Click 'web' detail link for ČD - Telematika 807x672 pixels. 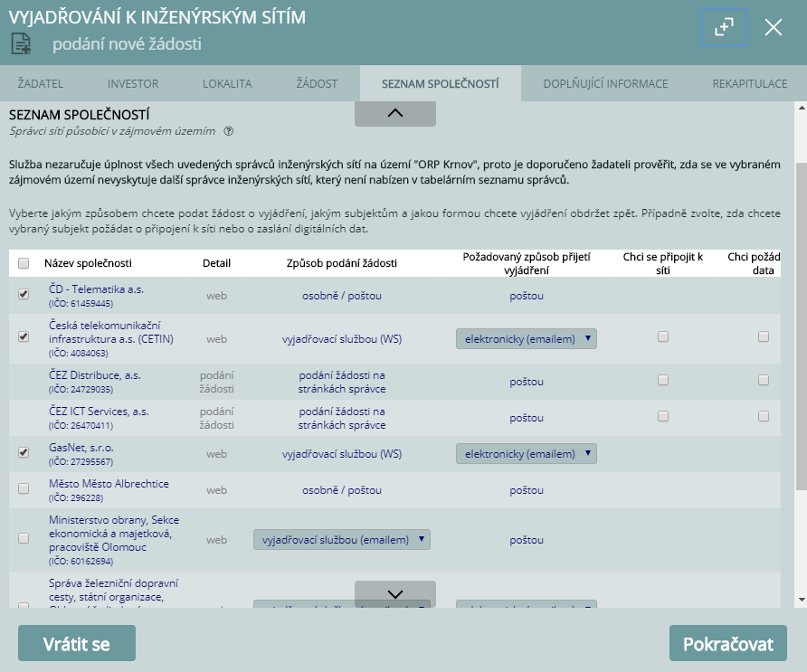pyautogui.click(x=216, y=296)
